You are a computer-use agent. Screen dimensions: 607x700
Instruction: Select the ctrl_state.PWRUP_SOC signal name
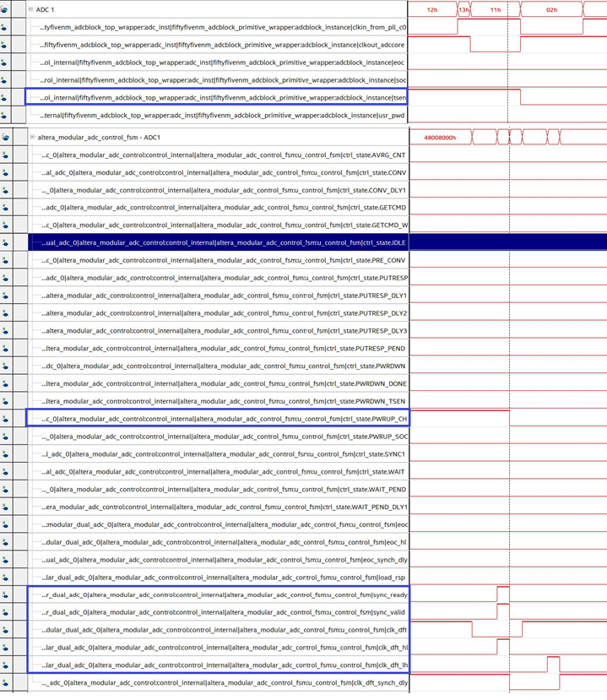pos(225,437)
